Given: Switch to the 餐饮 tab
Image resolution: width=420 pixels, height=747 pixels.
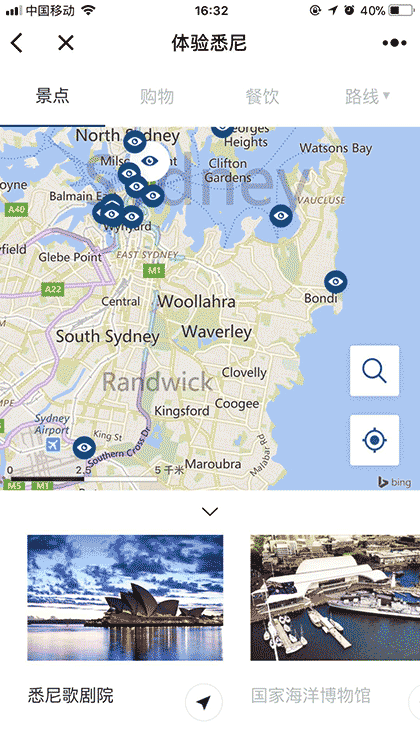Looking at the screenshot, I should [x=262, y=96].
